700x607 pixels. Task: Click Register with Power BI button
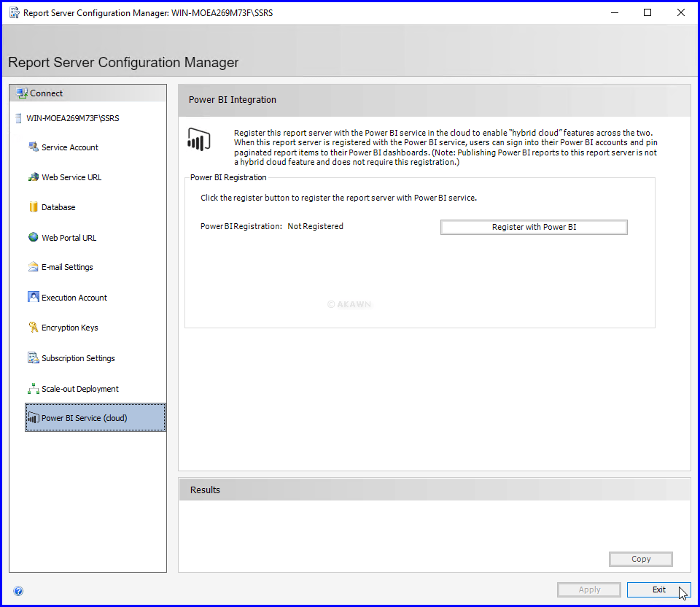pyautogui.click(x=534, y=227)
